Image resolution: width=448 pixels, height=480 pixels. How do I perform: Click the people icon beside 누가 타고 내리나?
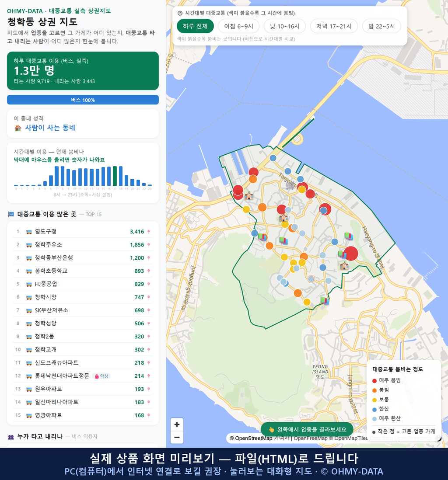tap(11, 437)
